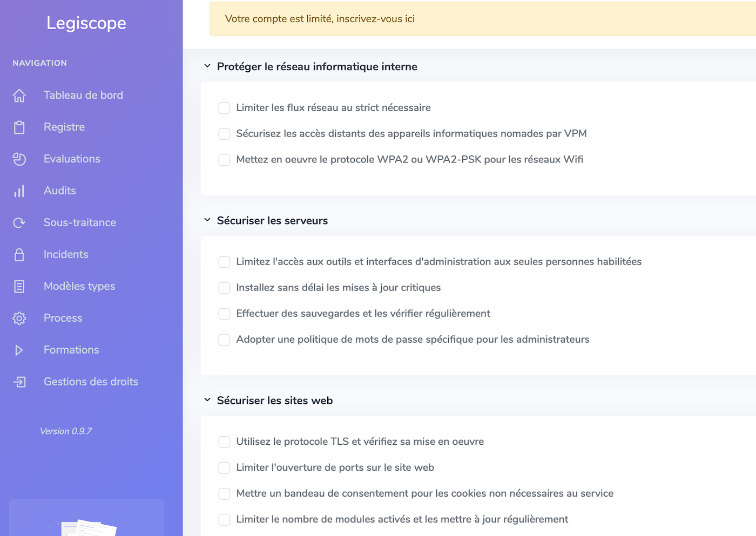Collapse the 'Sécuriser les serveurs' chevron

(207, 220)
